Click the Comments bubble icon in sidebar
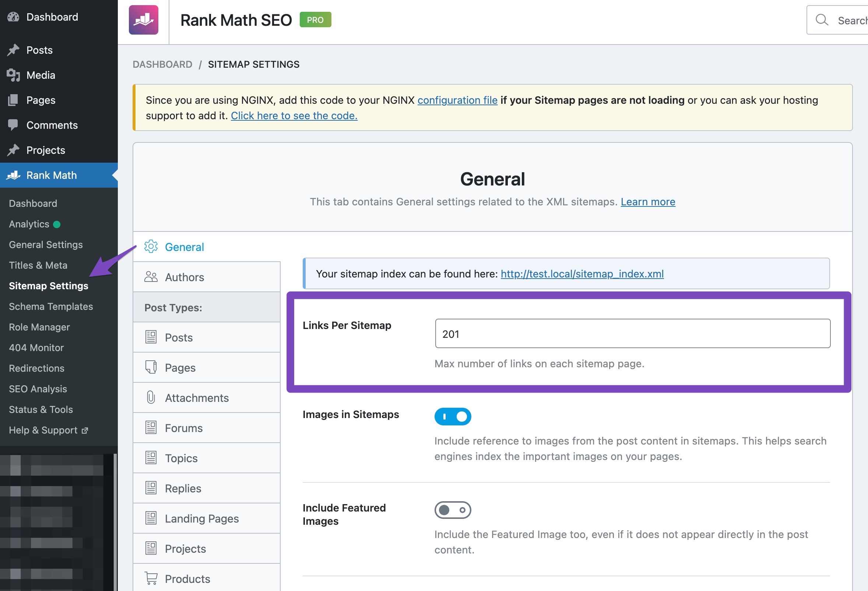This screenshot has width=868, height=591. [13, 125]
